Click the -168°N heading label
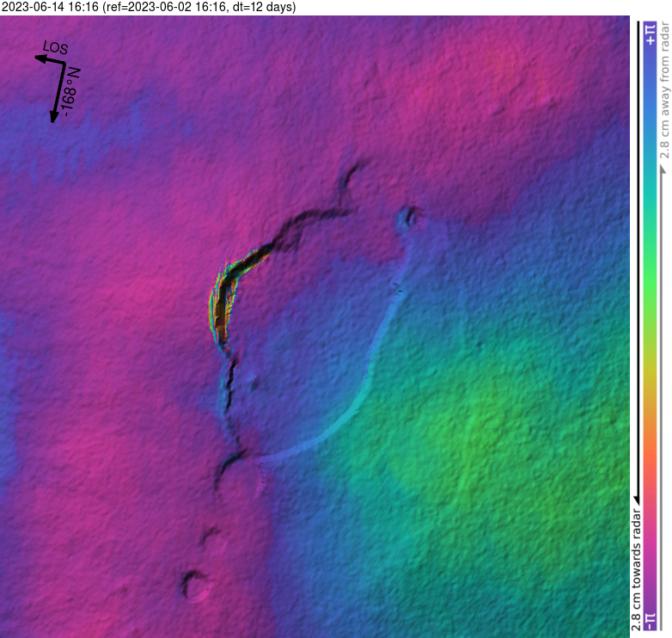Image resolution: width=672 pixels, height=638 pixels. click(x=70, y=92)
